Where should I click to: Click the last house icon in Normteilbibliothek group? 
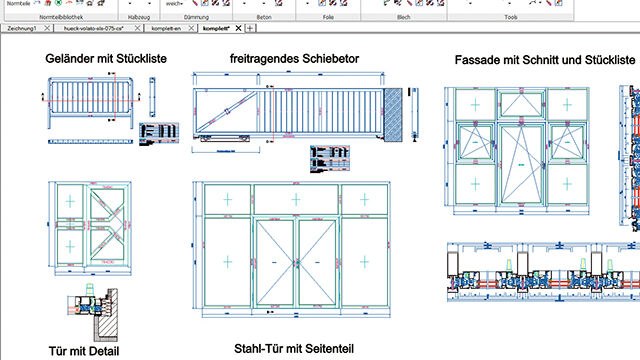pos(100,3)
